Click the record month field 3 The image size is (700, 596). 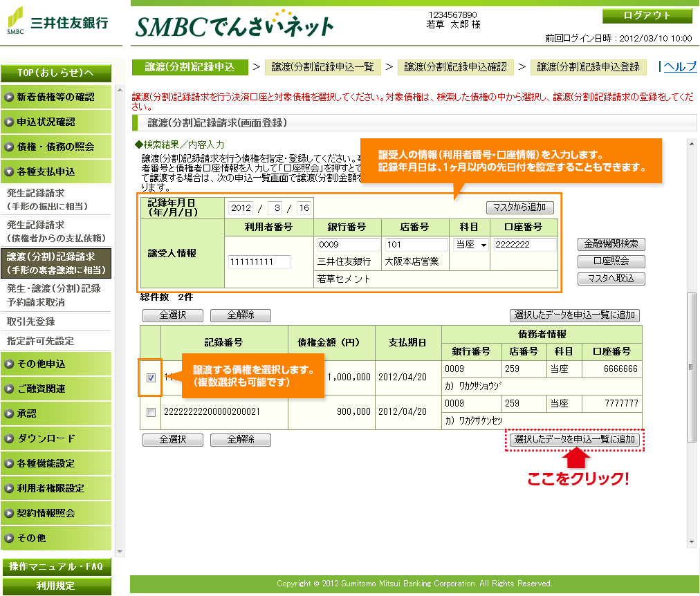(277, 208)
